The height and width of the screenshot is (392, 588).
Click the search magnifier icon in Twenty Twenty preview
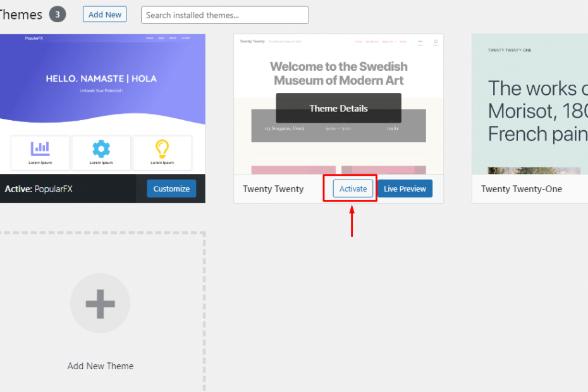pos(434,41)
